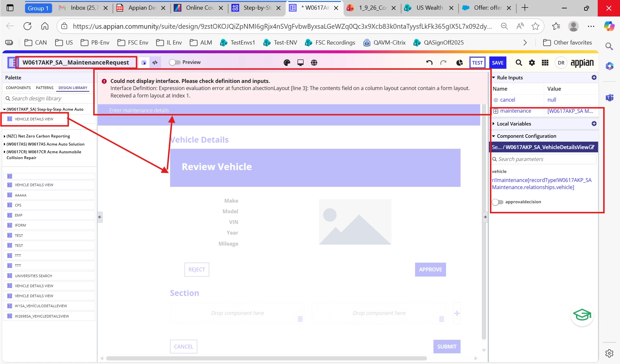Click the interface name field
Viewport: 620px width, 364px height.
pos(76,63)
